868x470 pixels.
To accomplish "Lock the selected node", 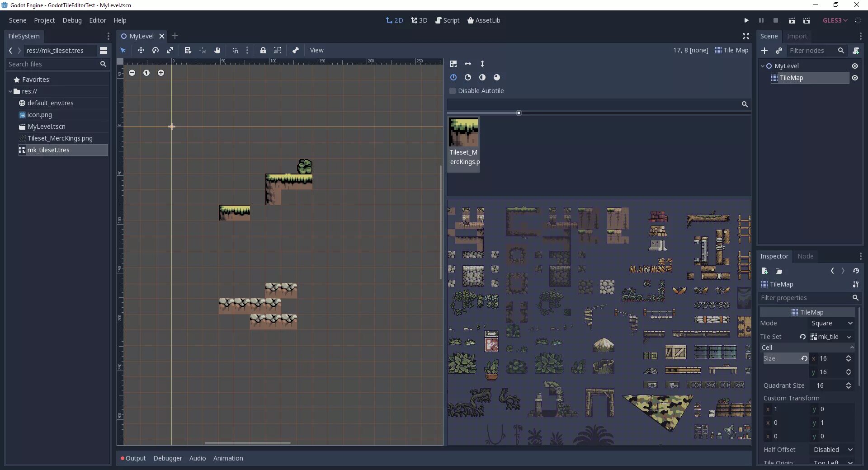I will tap(264, 50).
